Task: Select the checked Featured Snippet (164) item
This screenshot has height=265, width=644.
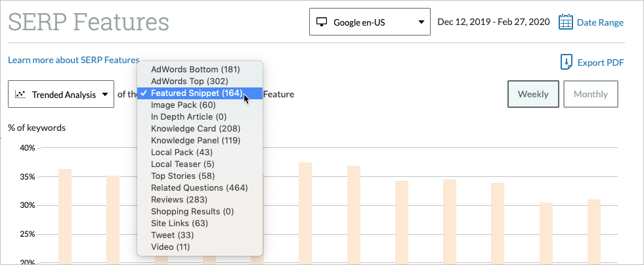Action: point(197,93)
